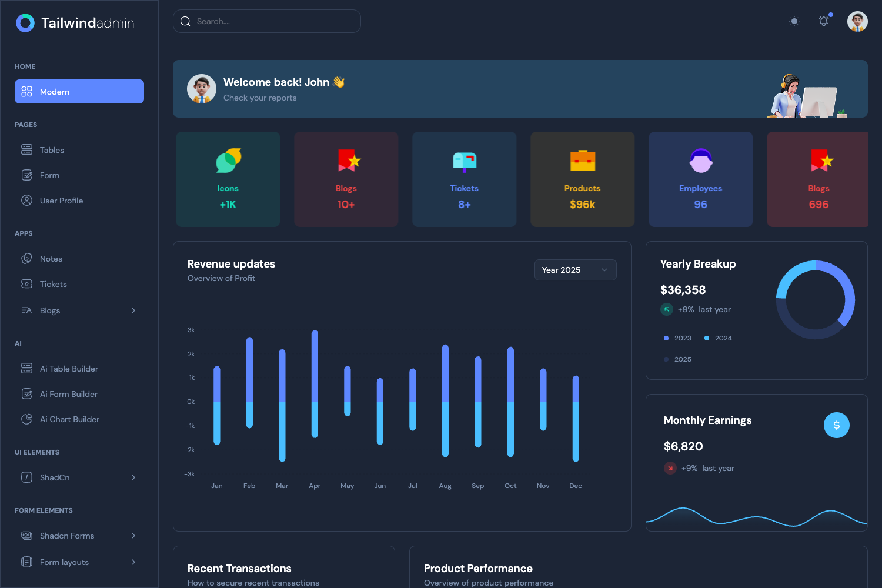Click the Recent Transactions heading
882x588 pixels.
[239, 569]
